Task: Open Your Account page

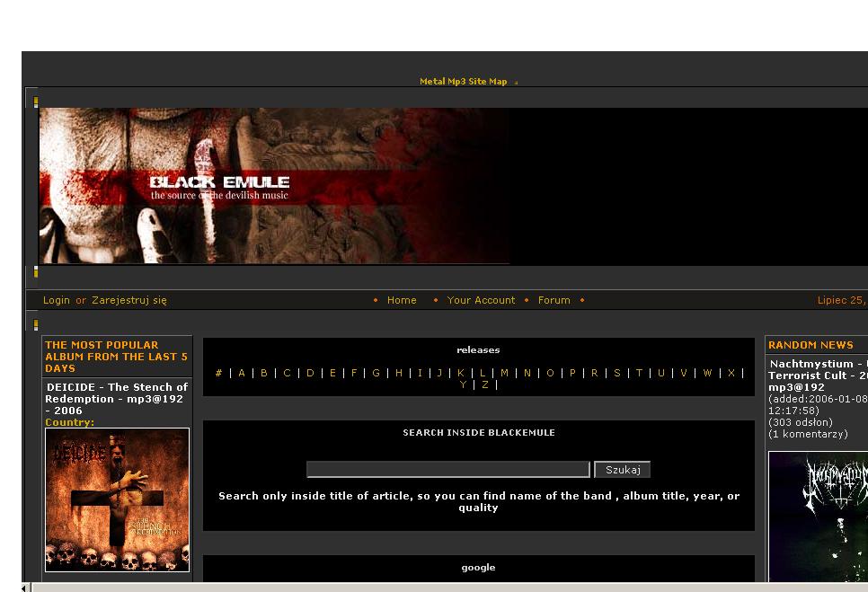Action: click(481, 300)
